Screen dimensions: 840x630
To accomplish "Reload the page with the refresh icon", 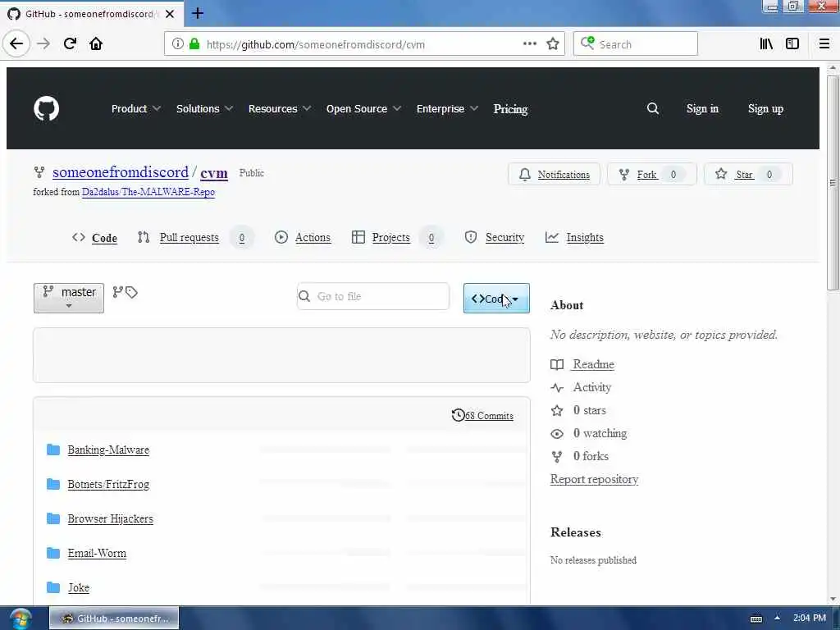I will click(x=71, y=43).
